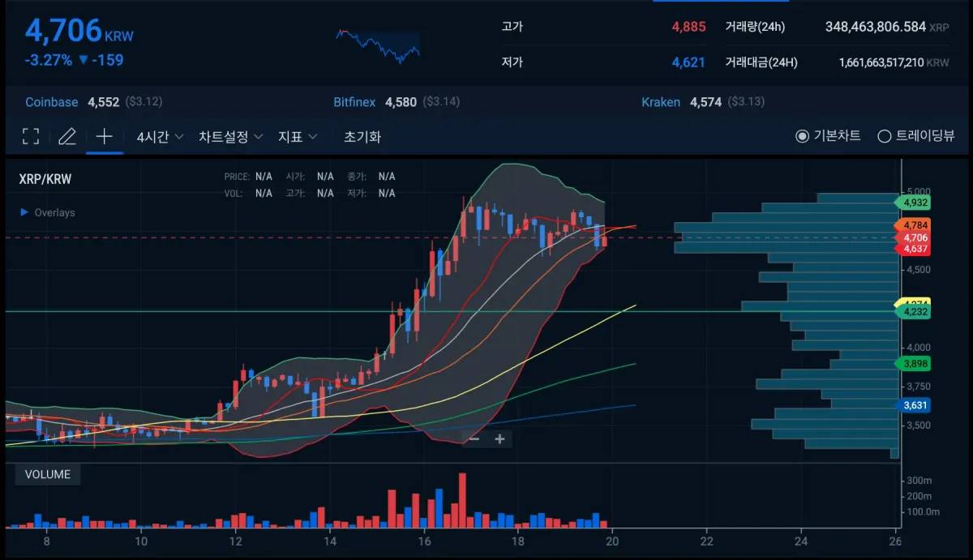Click the date label 16 on time axis
This screenshot has height=560, width=973.
click(424, 541)
